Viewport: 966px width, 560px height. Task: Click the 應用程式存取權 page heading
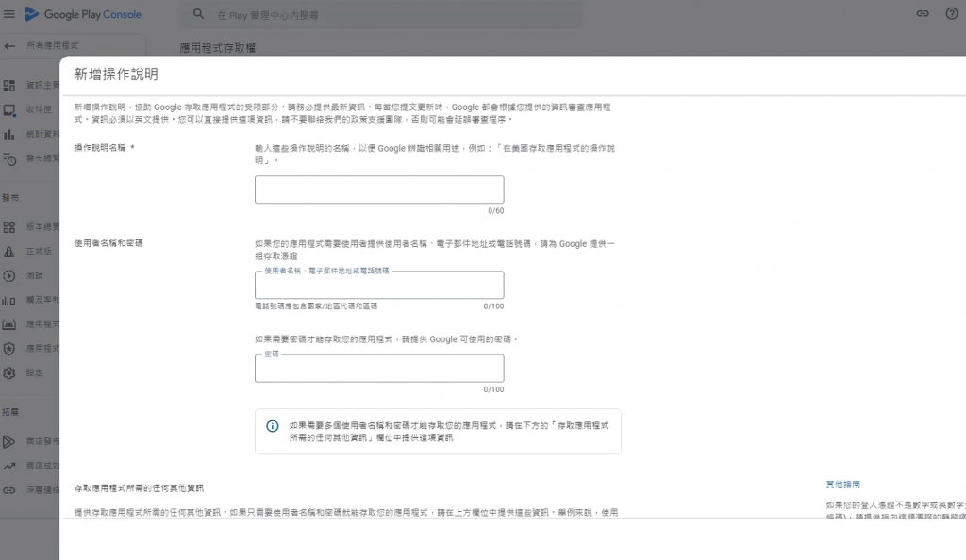click(218, 48)
